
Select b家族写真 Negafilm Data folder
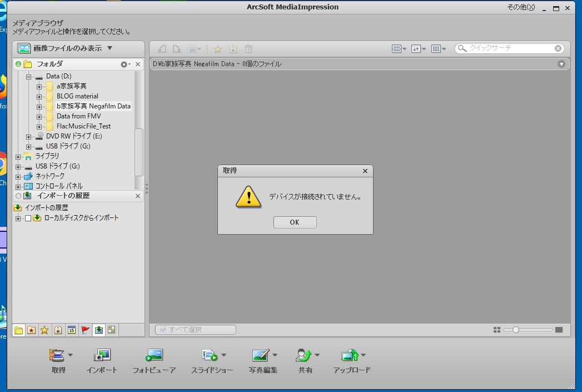(93, 106)
